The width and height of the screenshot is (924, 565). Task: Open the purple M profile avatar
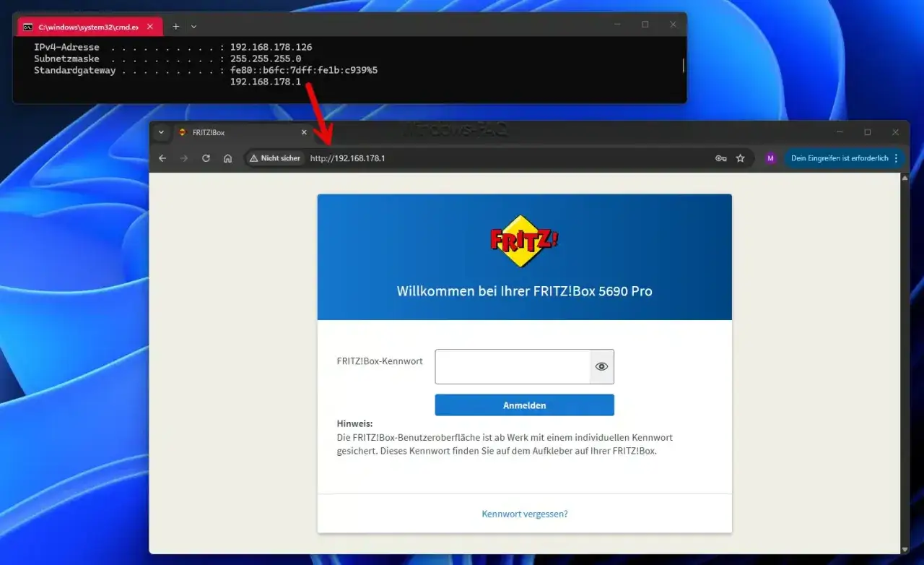click(x=770, y=158)
